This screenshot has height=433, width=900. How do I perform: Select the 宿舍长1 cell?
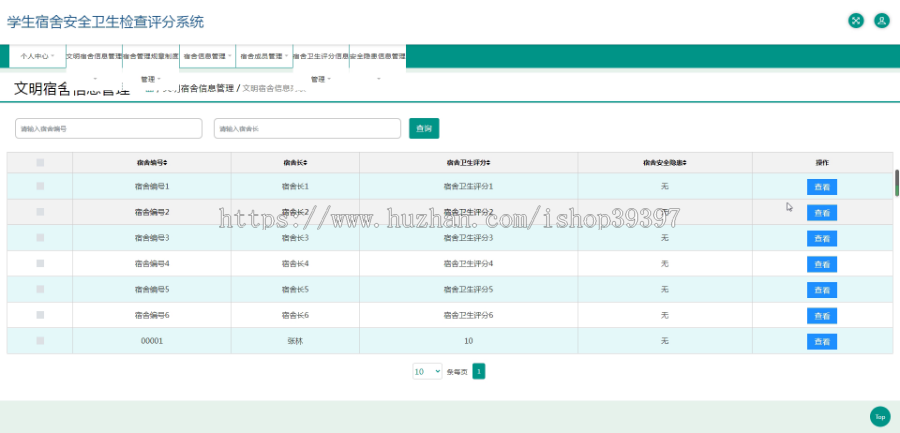pos(295,186)
